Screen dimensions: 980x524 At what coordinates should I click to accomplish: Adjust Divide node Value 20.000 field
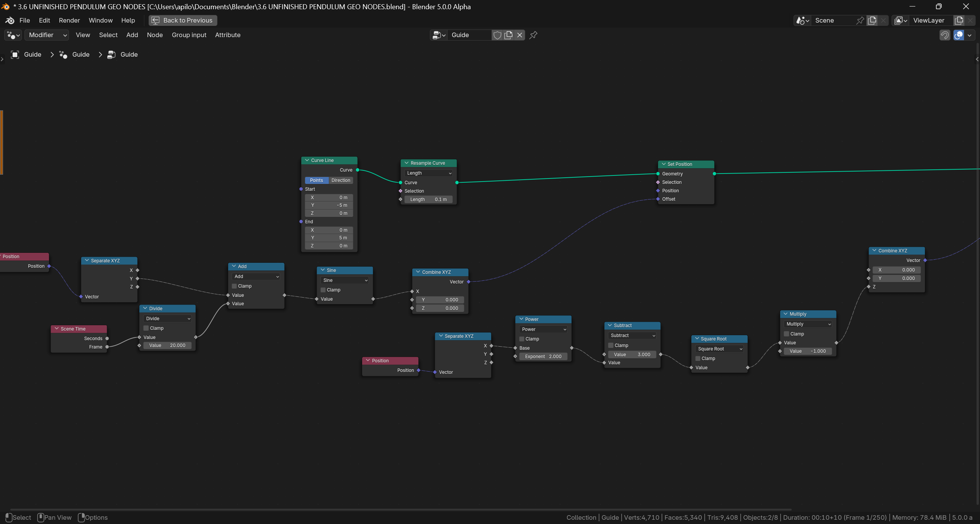coord(167,346)
